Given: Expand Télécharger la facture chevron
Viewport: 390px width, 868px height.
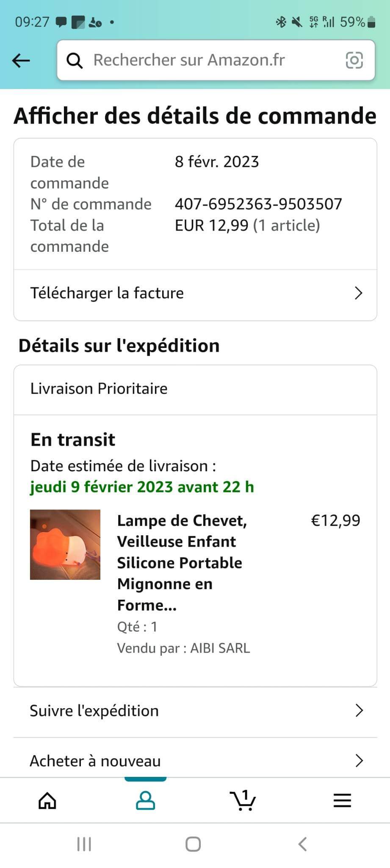Looking at the screenshot, I should (359, 293).
